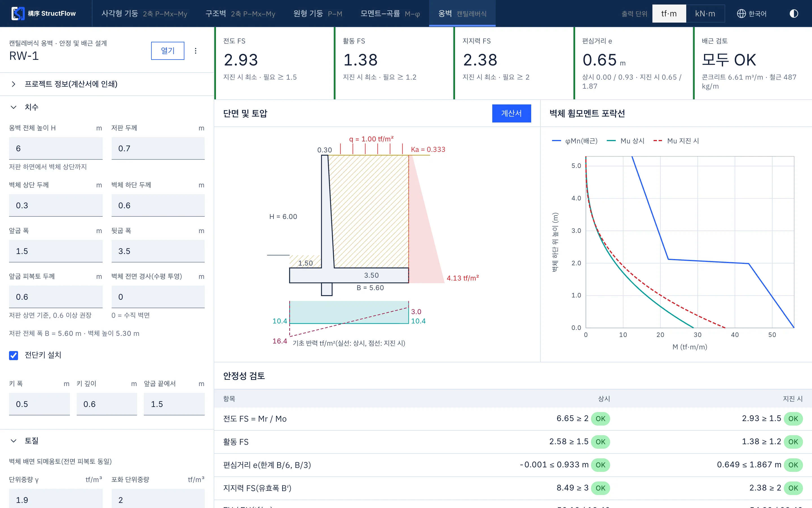The width and height of the screenshot is (812, 508).
Task: Toggle dark mode contrast icon
Action: coord(794,14)
